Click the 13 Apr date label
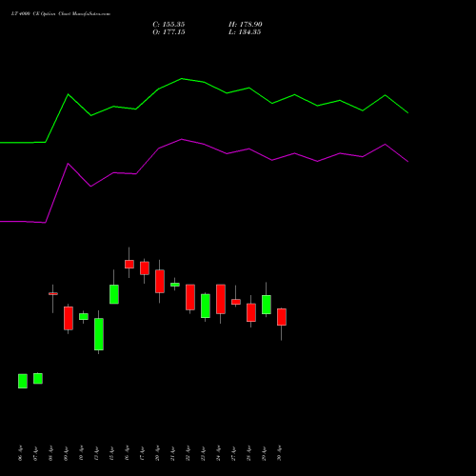Screen dimensions: 476x476 pos(97,453)
